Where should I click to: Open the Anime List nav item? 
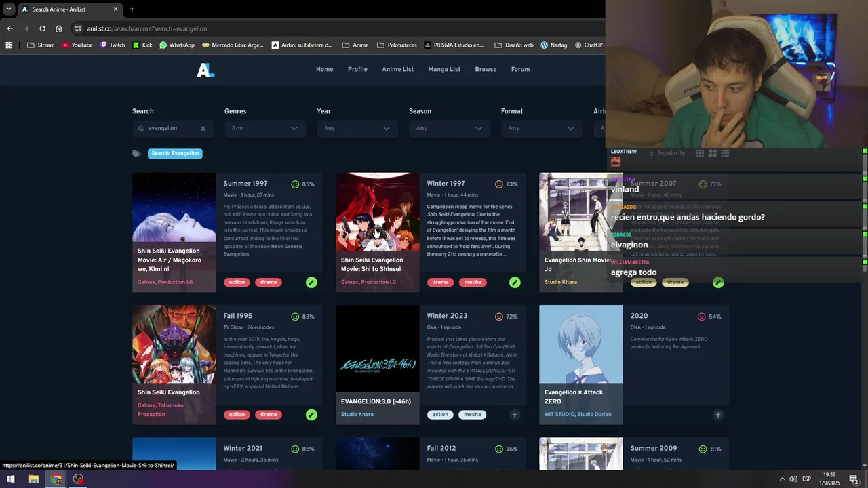(397, 69)
